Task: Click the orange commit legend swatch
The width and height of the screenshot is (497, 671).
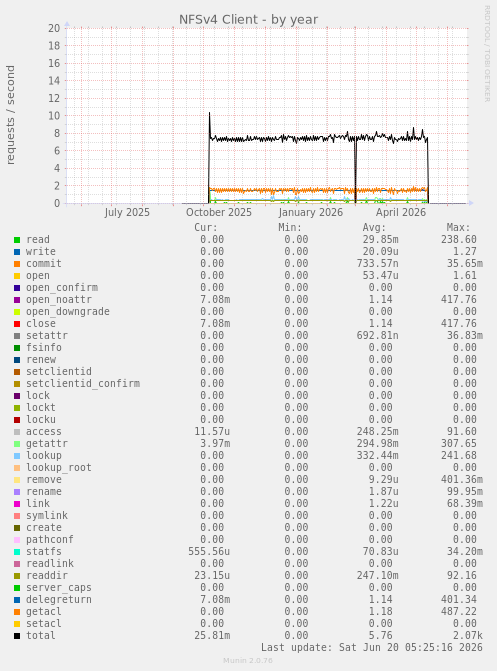Action: click(17, 264)
